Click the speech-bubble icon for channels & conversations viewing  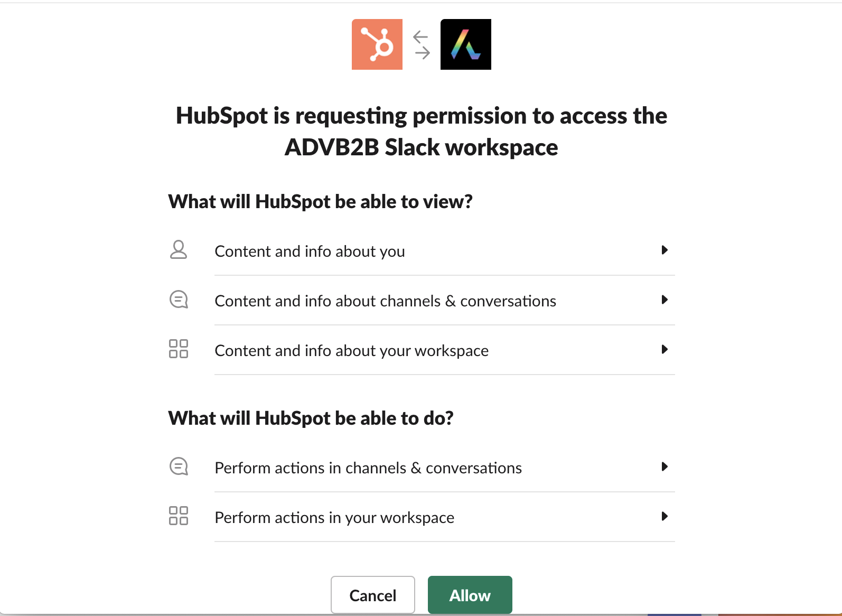[x=179, y=300]
